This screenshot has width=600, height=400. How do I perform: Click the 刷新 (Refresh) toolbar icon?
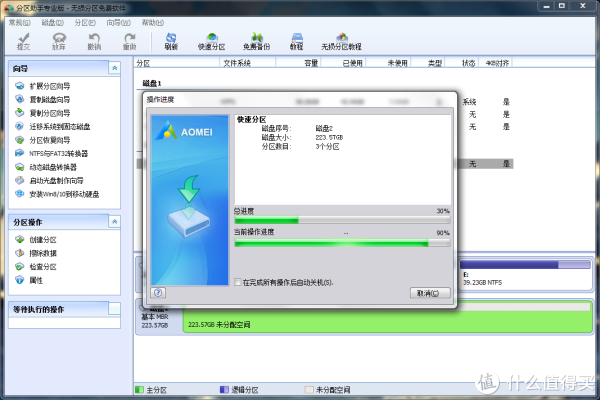tap(171, 41)
